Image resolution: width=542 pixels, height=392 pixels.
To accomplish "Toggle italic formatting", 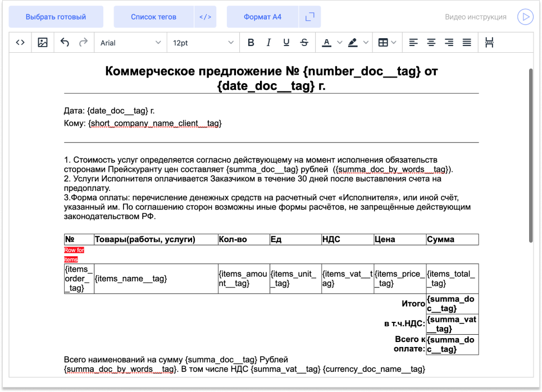I will point(268,43).
